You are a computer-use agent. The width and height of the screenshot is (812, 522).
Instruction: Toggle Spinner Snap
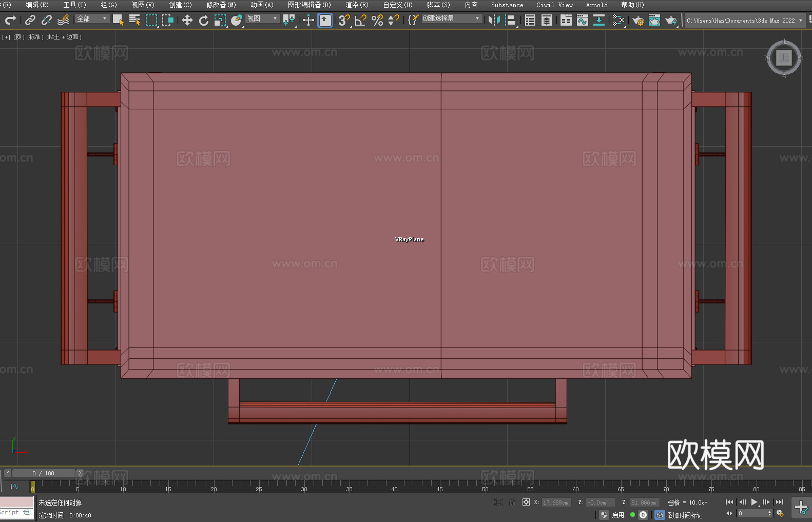[x=394, y=20]
